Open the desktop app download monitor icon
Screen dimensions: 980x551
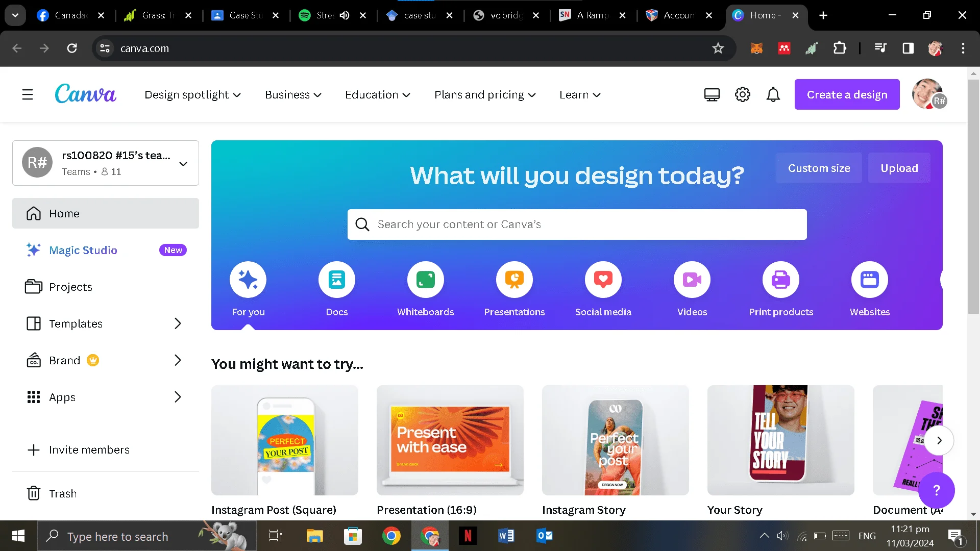(x=712, y=94)
